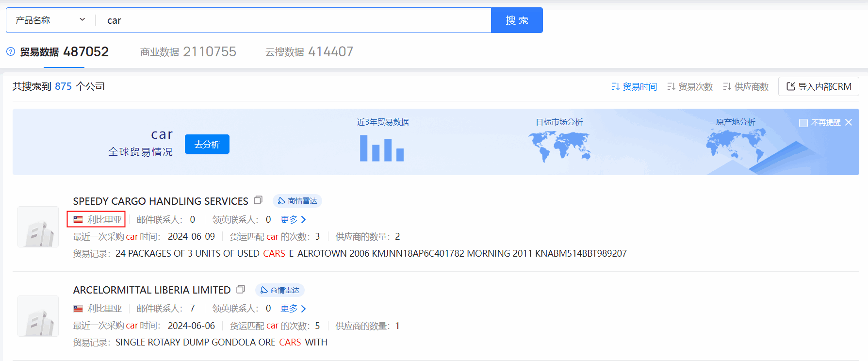Open the 原产地分析 world map
The height and width of the screenshot is (361, 868).
point(736,146)
